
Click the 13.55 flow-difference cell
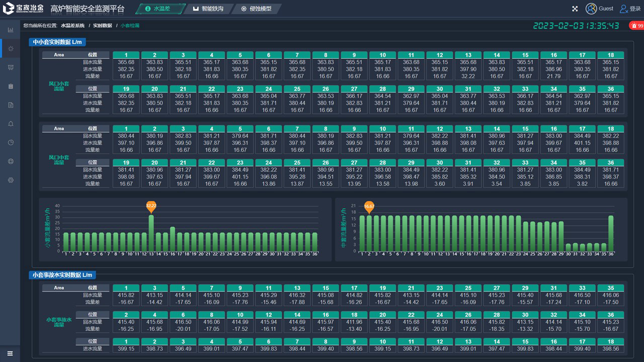tap(326, 184)
